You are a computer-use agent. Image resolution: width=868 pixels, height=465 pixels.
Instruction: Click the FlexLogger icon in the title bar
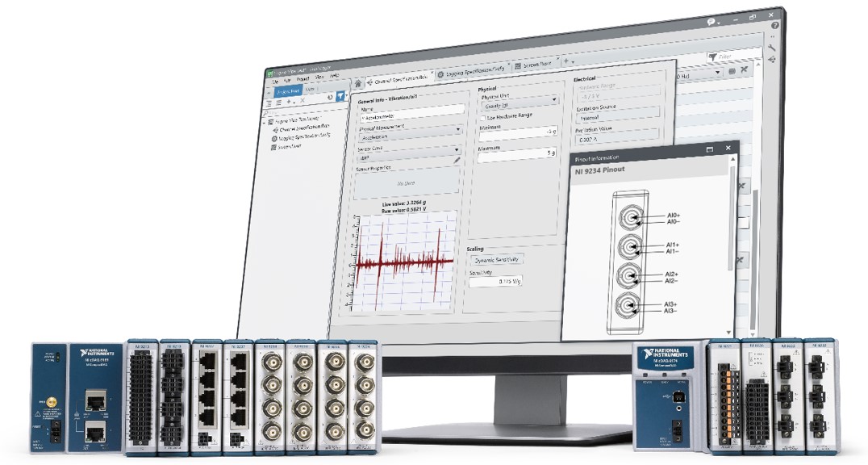270,71
